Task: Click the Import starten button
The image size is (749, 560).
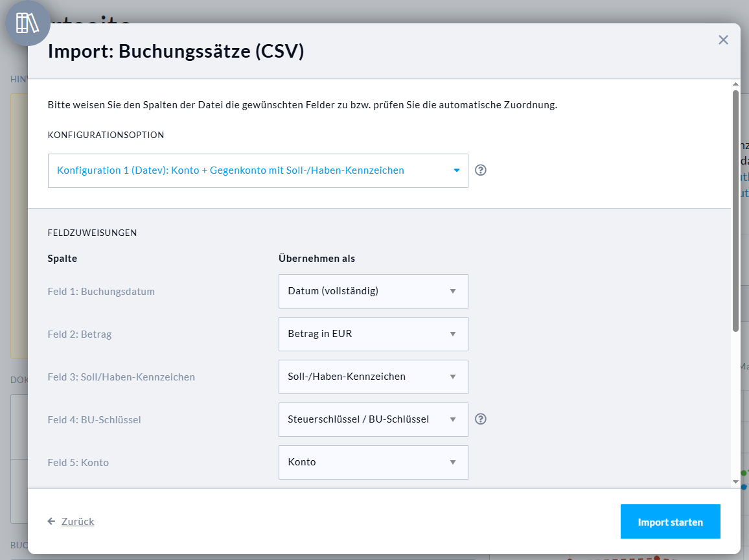Action: (670, 522)
